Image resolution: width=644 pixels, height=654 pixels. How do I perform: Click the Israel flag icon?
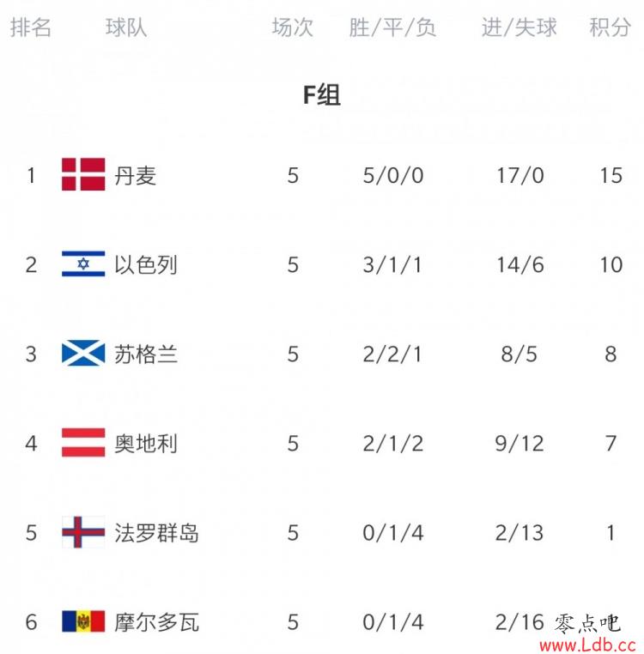click(x=83, y=263)
